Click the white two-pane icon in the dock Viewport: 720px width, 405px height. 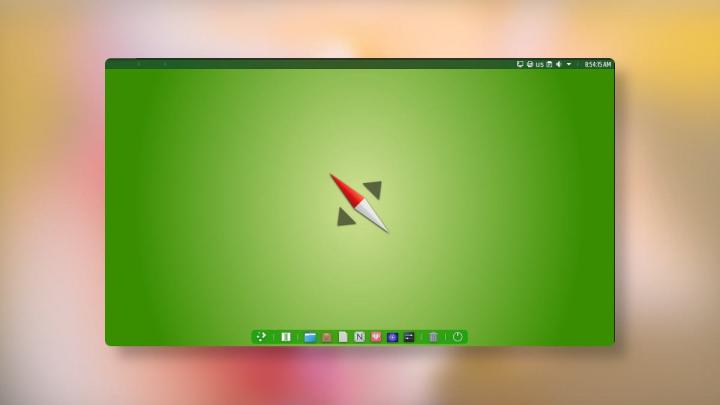286,337
